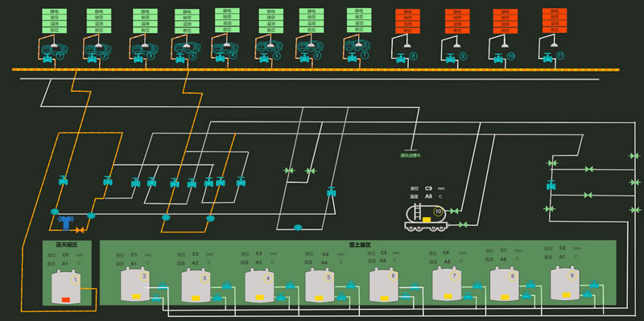Click storage tank number 6
This screenshot has height=321, width=644.
coord(384,285)
